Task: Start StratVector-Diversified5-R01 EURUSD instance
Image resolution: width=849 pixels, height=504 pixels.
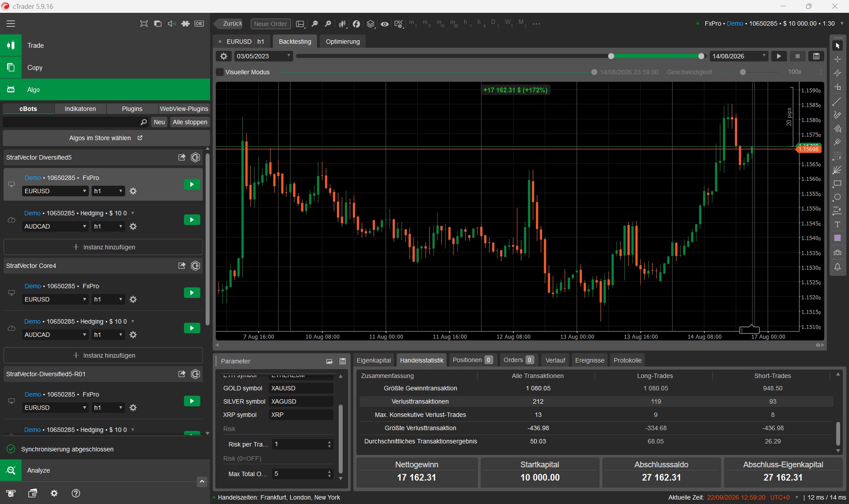Action: point(192,401)
